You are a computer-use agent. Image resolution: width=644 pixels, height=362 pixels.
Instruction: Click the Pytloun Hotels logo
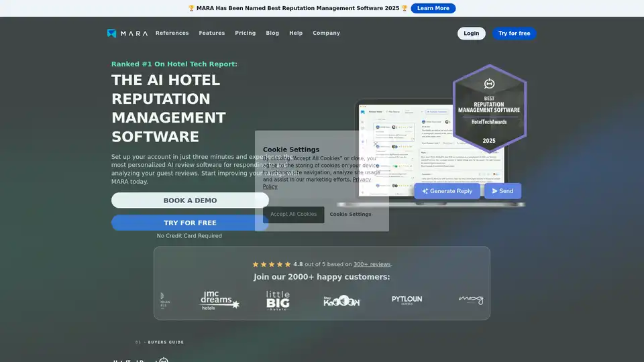tap(407, 300)
